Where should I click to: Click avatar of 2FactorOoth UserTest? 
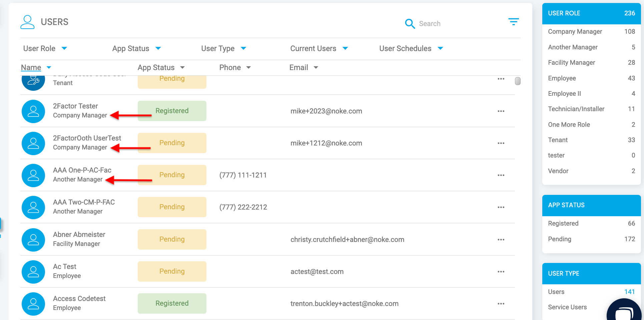(33, 143)
